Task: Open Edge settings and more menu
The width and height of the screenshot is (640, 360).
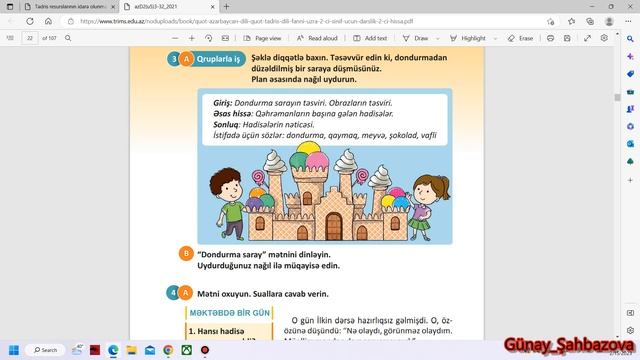Action: 628,21
